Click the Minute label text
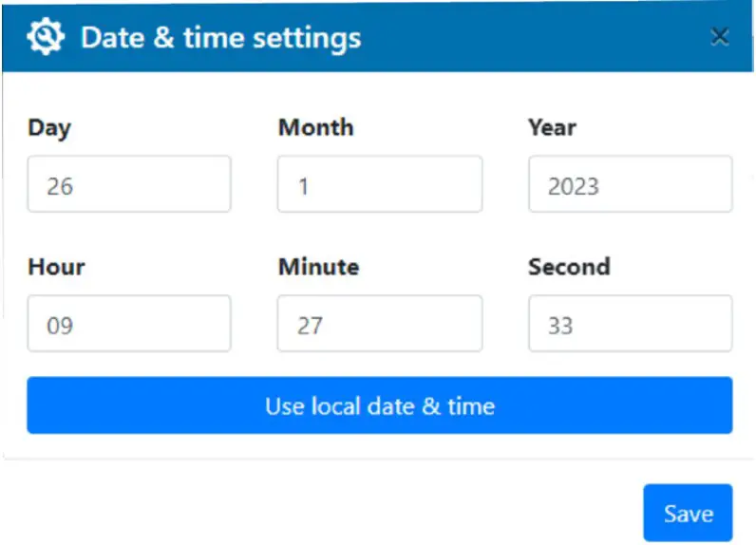 point(317,267)
